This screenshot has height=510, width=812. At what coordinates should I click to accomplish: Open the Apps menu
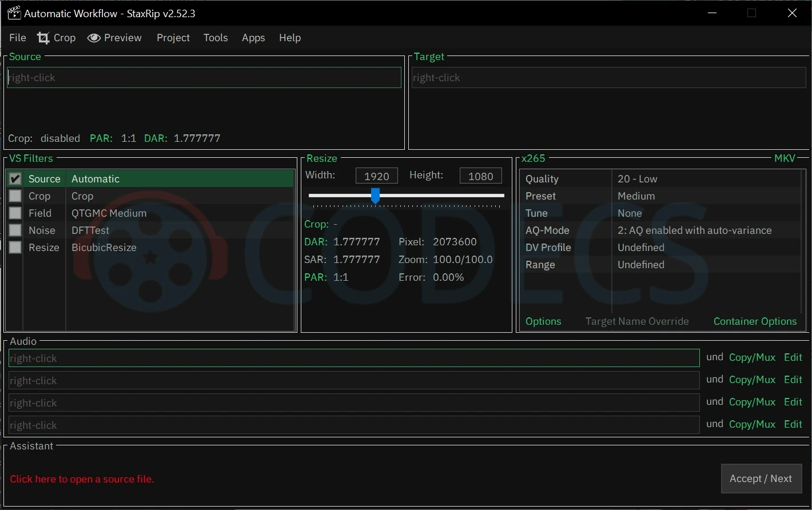253,38
